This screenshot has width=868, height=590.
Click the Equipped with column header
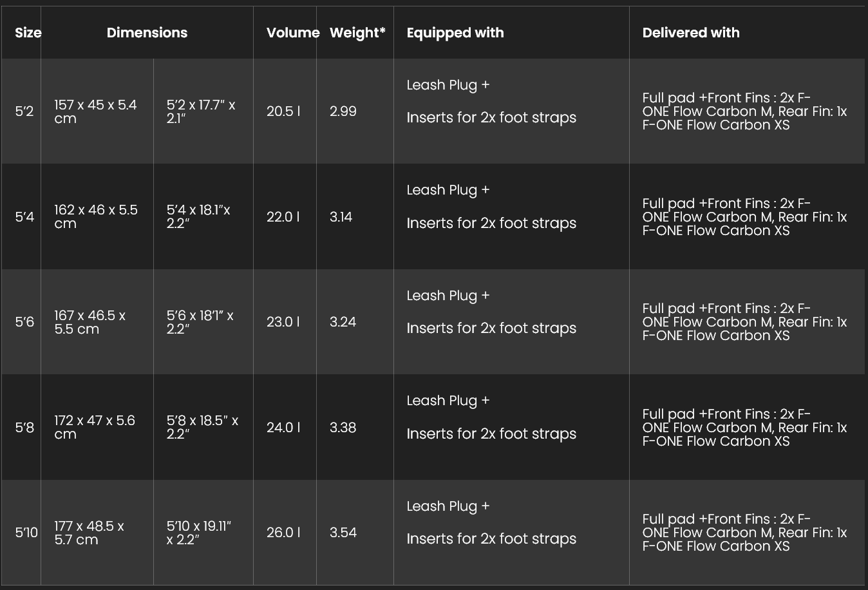click(455, 33)
